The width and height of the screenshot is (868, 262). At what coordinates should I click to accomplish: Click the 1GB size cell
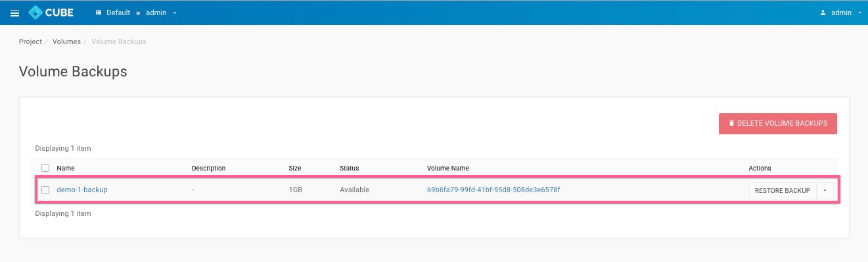(296, 190)
